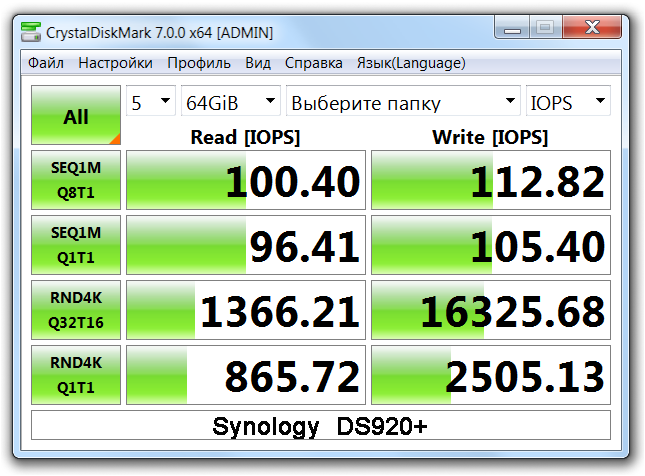Minimize the CrystalDiskMark window

point(513,28)
